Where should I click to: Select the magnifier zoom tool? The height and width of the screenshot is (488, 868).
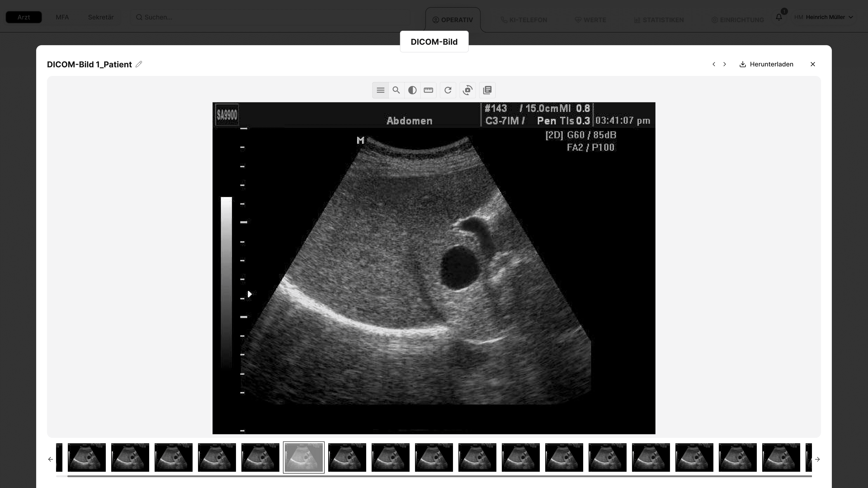pos(396,90)
